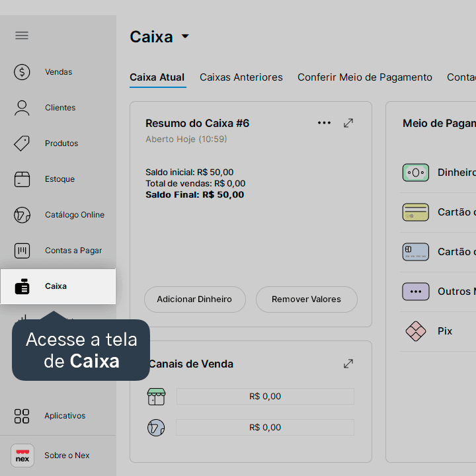This screenshot has height=476, width=476.
Task: Open Resumo do Caixa three-dots menu
Action: coord(324,123)
